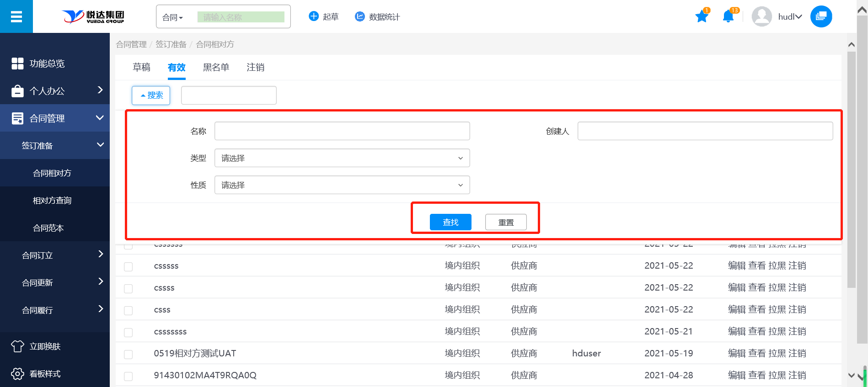Open the 性质 dropdown
Screen dimensions: 868x387
[x=342, y=185]
